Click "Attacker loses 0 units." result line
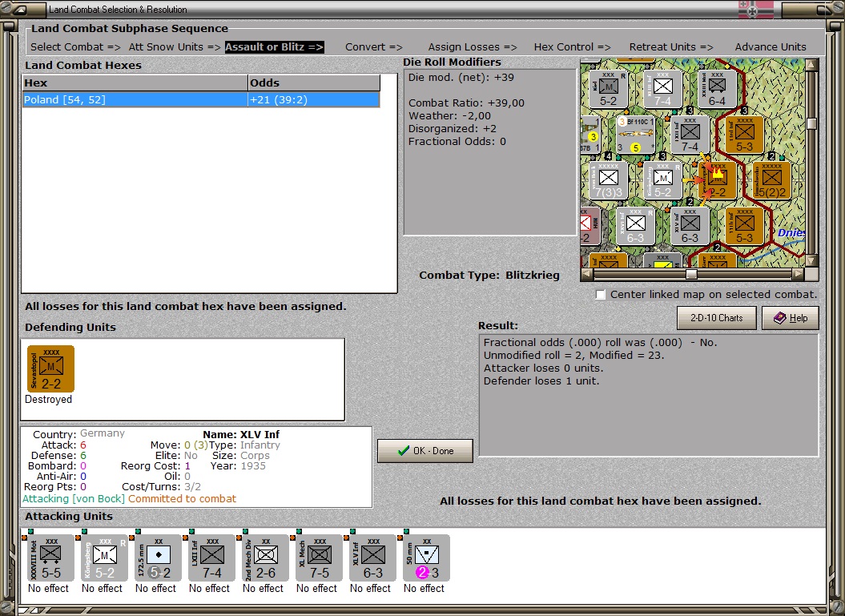This screenshot has height=616, width=845. point(543,368)
